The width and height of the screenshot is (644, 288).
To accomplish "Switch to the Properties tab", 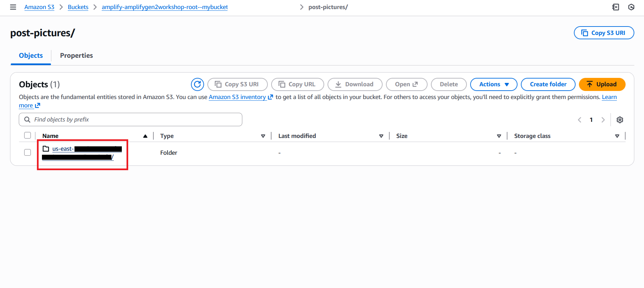I will 77,55.
